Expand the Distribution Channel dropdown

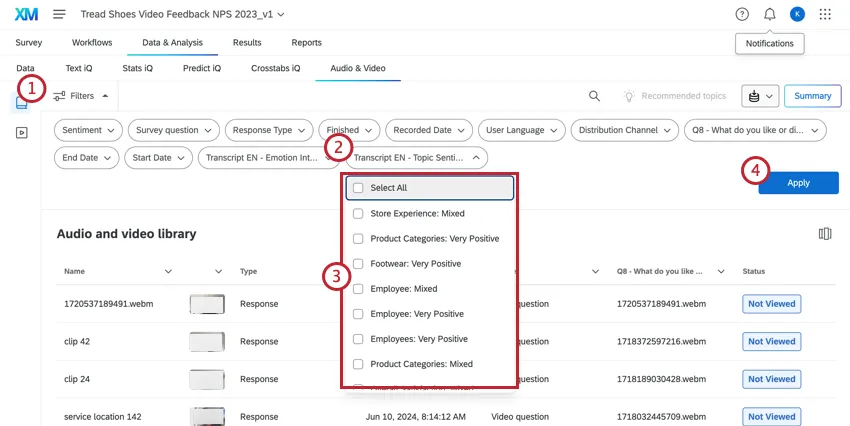click(x=624, y=130)
